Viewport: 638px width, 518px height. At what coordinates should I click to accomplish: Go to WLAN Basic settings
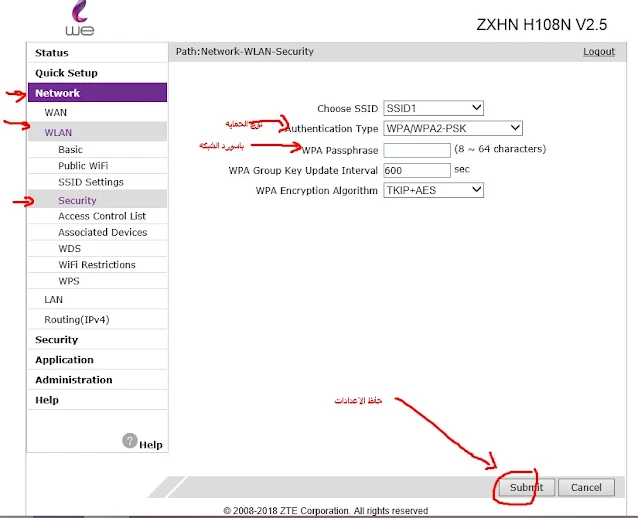pyautogui.click(x=98, y=150)
